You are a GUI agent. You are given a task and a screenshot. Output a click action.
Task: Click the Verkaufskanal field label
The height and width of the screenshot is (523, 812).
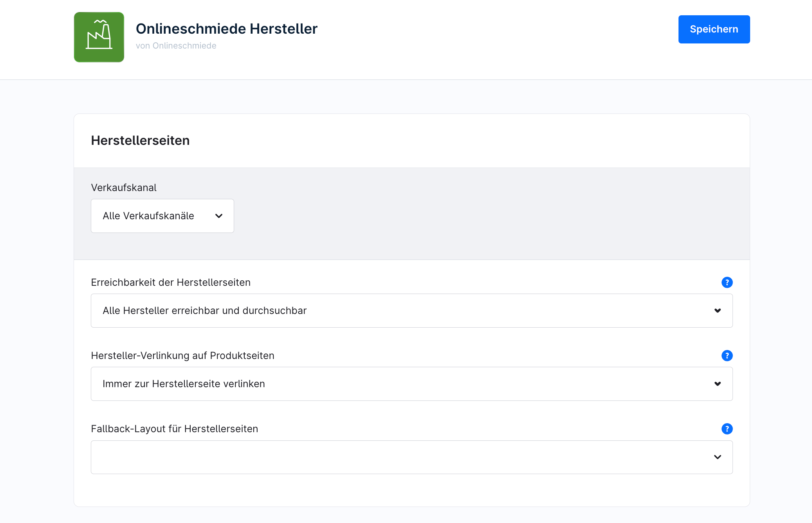click(x=124, y=188)
